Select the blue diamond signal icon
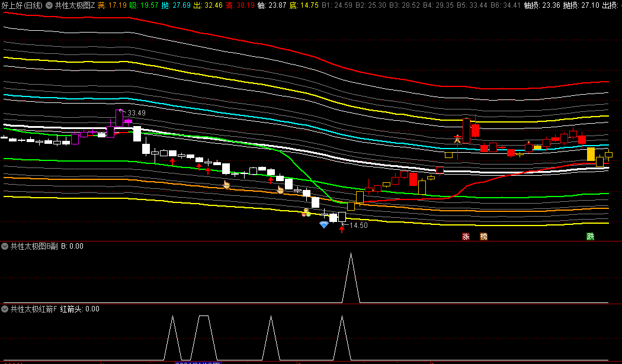The width and height of the screenshot is (622, 364). tap(324, 225)
